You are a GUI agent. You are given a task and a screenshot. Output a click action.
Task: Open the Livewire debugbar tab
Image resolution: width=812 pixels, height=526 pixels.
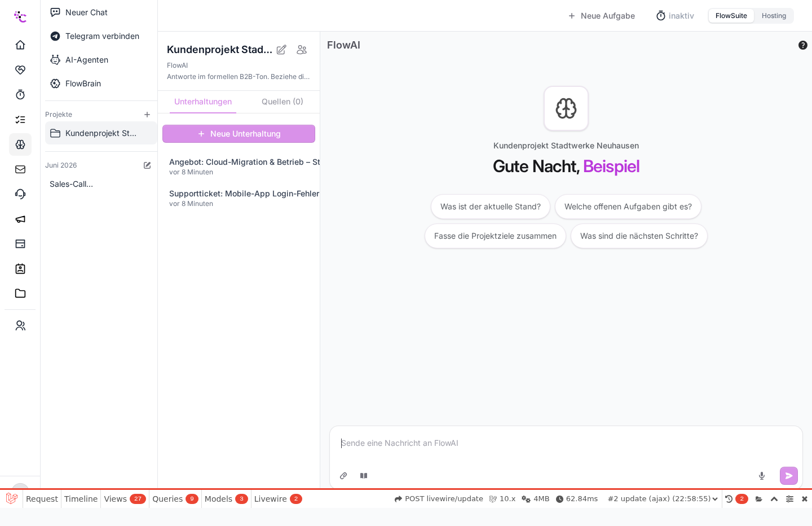[x=278, y=499]
